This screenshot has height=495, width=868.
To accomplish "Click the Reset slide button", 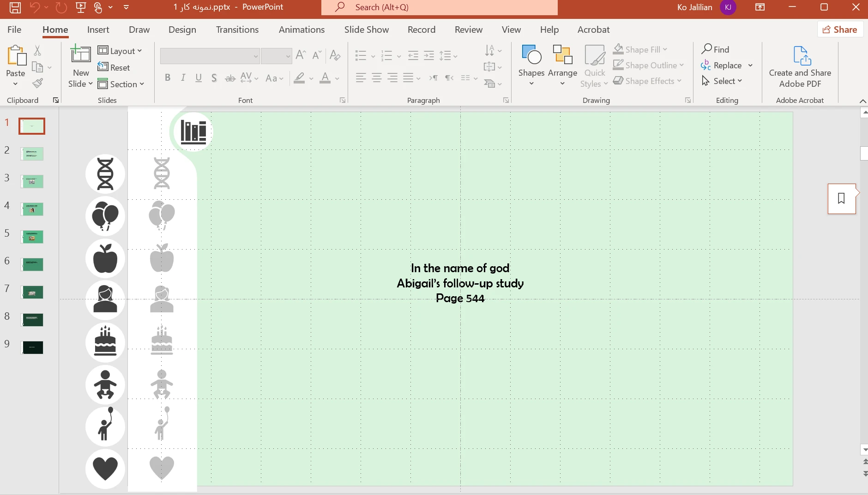I will [x=114, y=67].
